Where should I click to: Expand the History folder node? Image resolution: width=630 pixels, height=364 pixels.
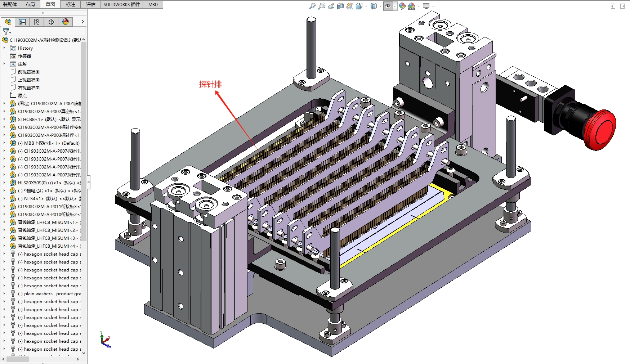click(x=4, y=48)
